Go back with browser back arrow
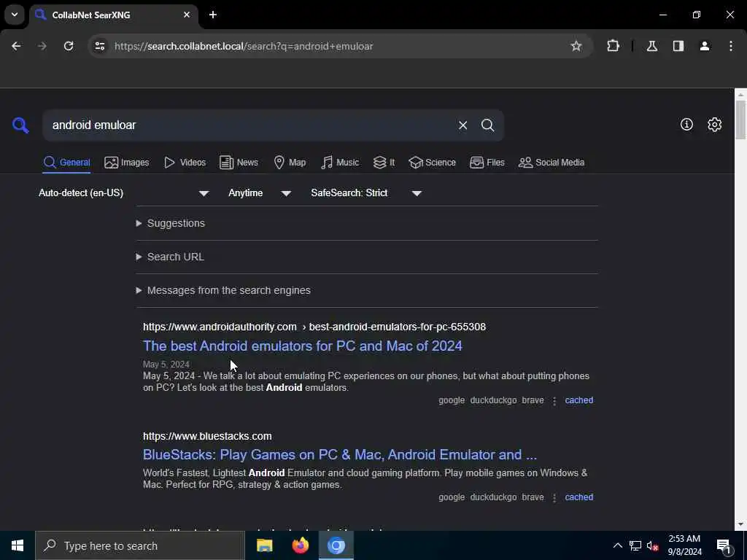Image resolution: width=747 pixels, height=560 pixels. click(16, 46)
